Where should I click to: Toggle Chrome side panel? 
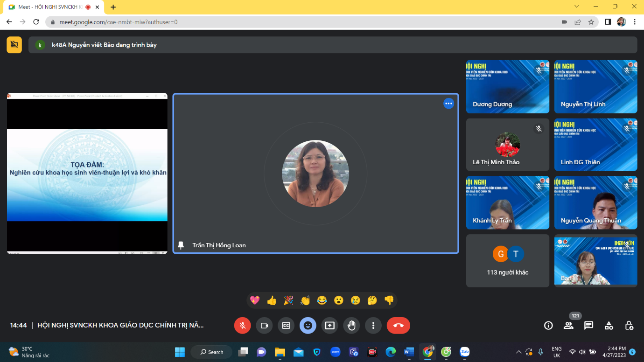pyautogui.click(x=608, y=22)
